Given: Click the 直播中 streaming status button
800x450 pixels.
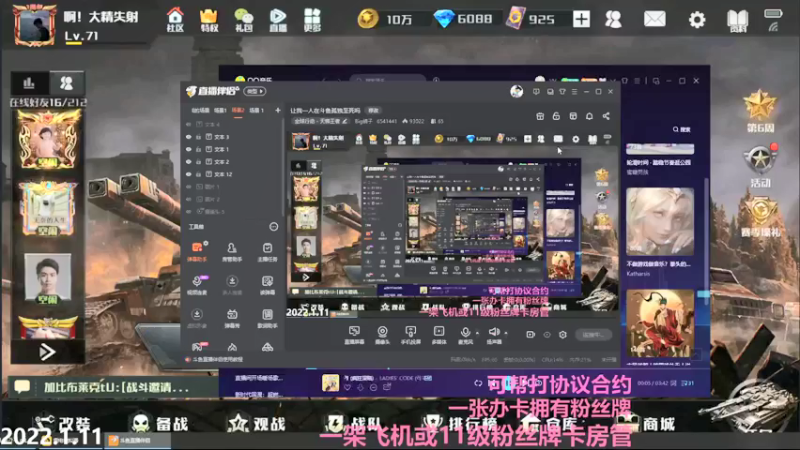Looking at the screenshot, I should (593, 335).
